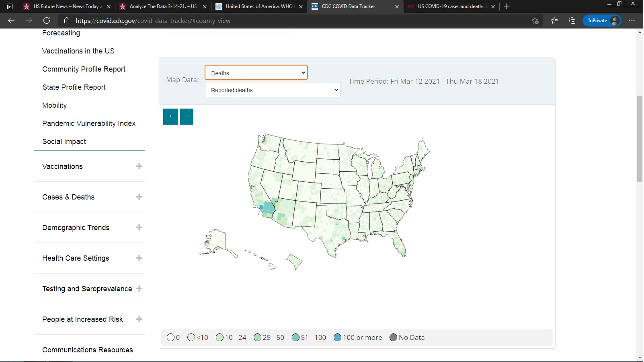
Task: Open the Pandemic Vulnerability Index link
Action: (89, 123)
